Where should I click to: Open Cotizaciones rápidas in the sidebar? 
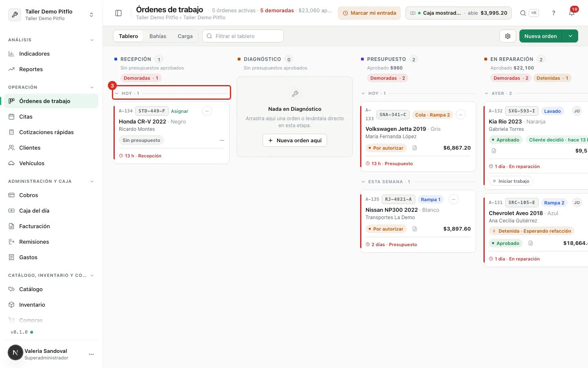pos(51,132)
